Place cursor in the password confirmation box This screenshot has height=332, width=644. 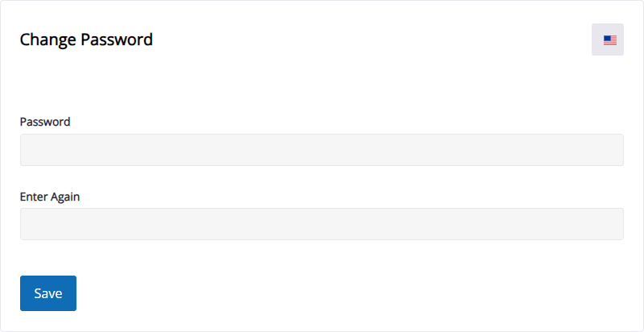(x=322, y=224)
